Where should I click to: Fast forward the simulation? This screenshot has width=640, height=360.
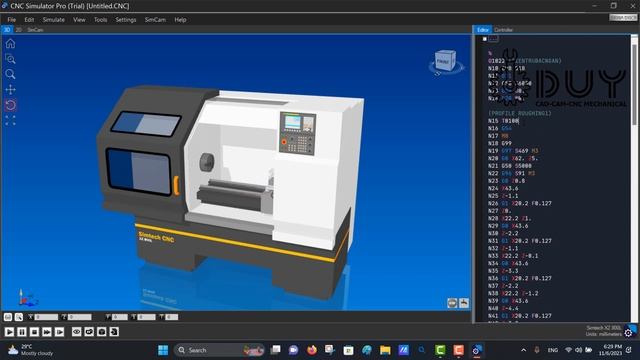pos(47,332)
